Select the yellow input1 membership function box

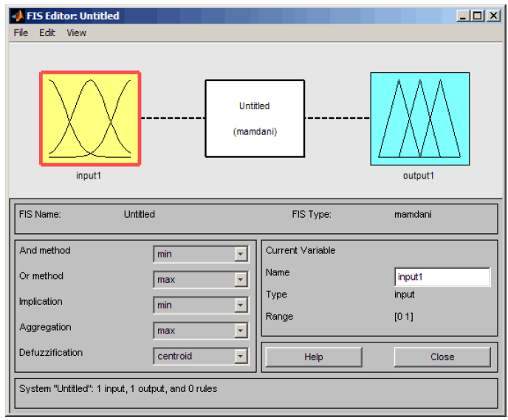(90, 119)
